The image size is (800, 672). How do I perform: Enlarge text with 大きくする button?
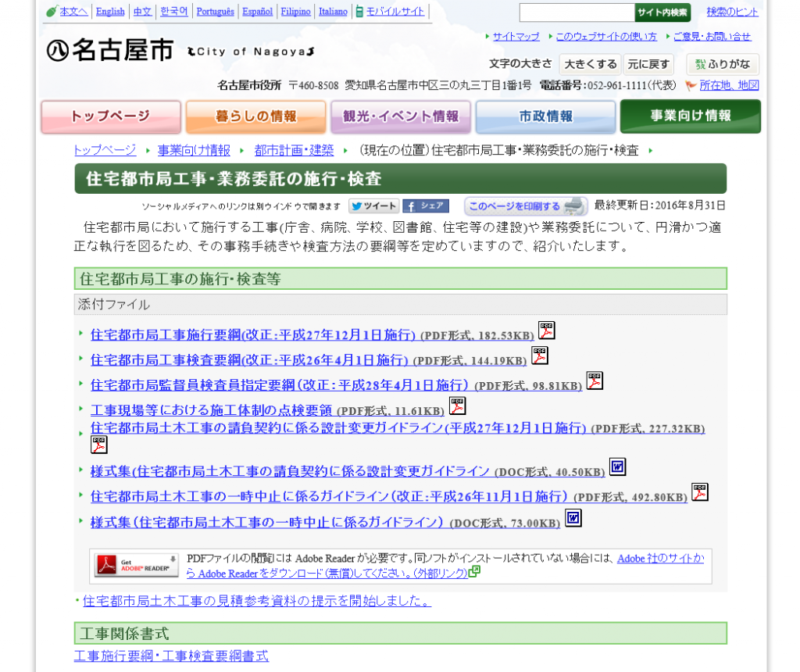click(x=590, y=64)
